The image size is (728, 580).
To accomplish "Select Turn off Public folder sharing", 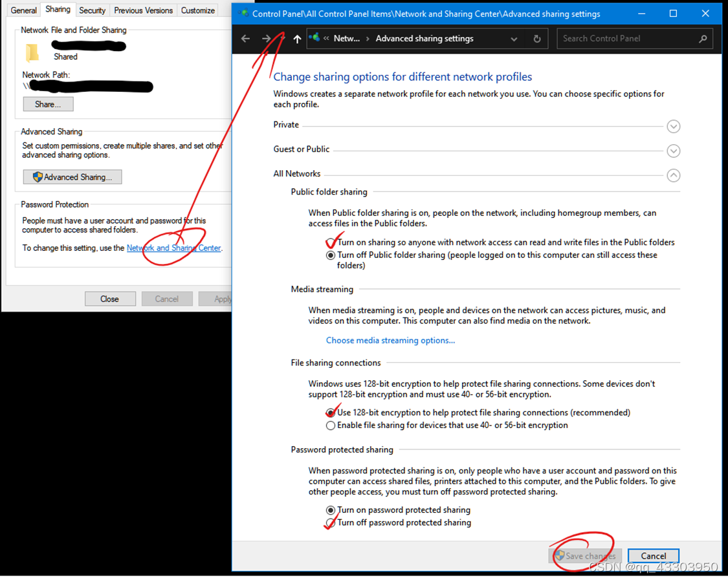I will click(x=331, y=255).
